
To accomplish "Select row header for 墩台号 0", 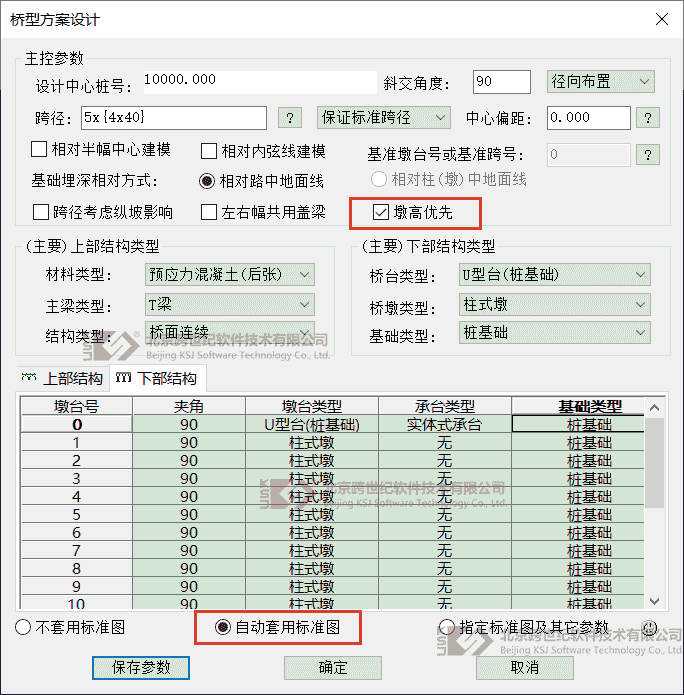I will [77, 424].
